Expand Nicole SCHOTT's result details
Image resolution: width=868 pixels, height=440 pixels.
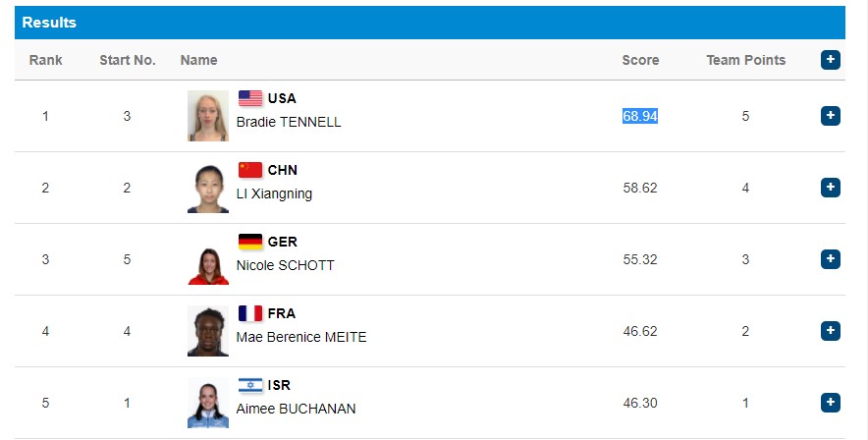[831, 259]
